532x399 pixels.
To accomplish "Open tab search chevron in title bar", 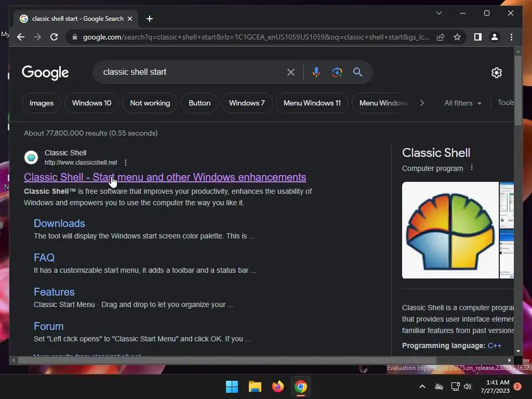I will coord(438,13).
